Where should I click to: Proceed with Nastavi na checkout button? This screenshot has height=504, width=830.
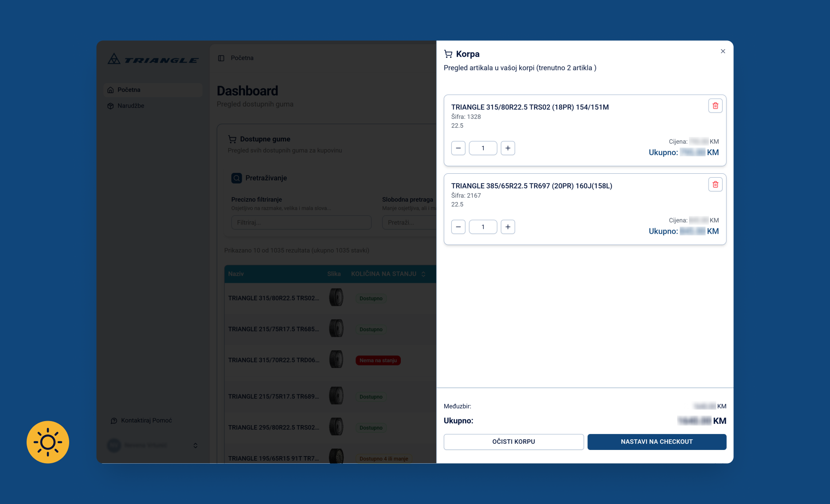pos(657,442)
